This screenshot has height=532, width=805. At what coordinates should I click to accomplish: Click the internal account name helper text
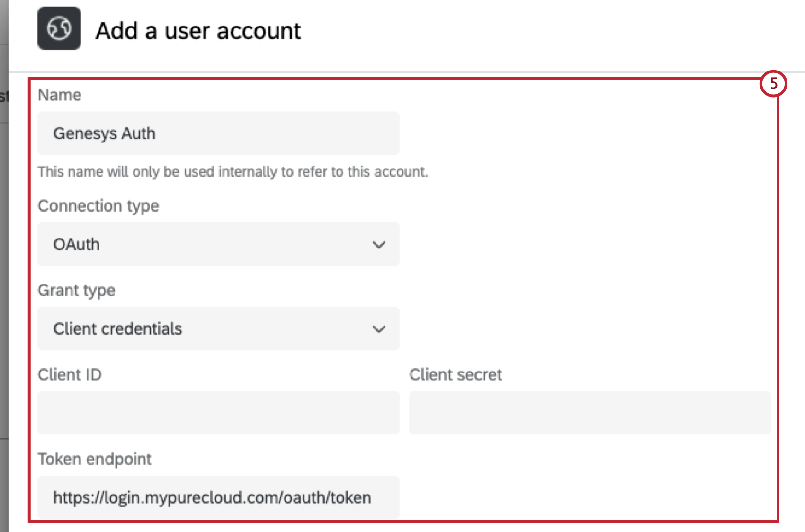(x=233, y=173)
